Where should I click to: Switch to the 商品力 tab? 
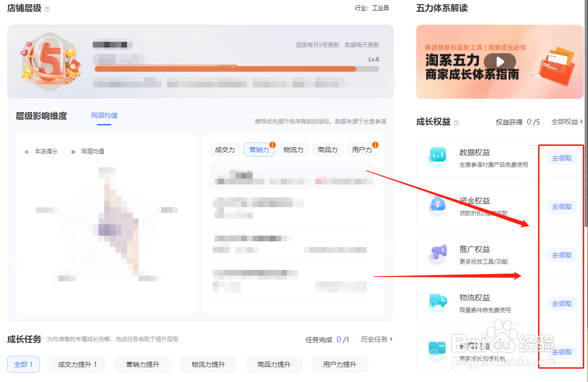click(x=328, y=150)
